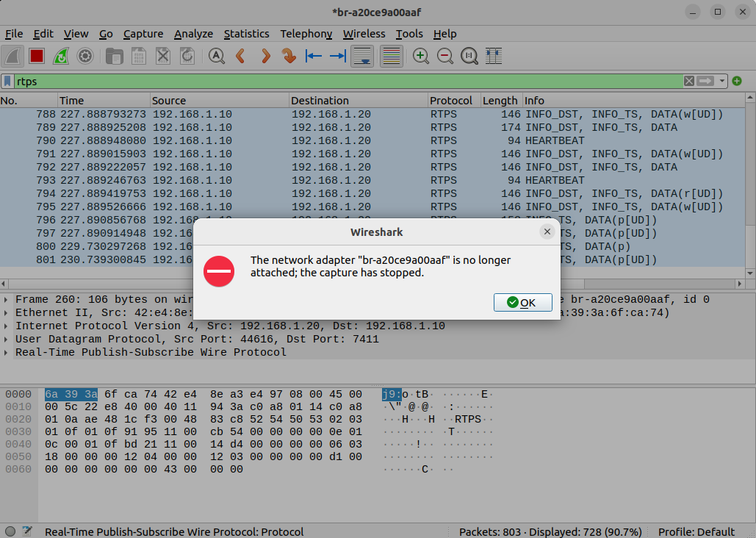Image resolution: width=756 pixels, height=538 pixels.
Task: Open capture options gear icon
Action: tap(85, 57)
